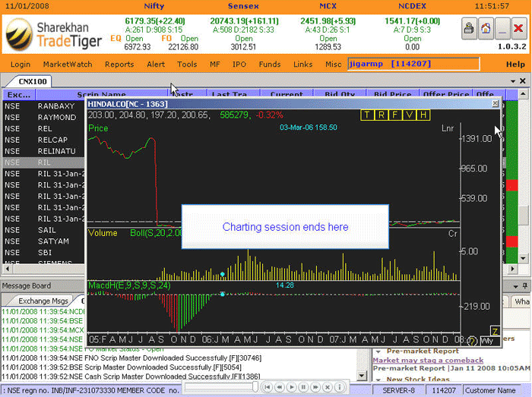The height and width of the screenshot is (397, 532).
Task: Rewind the recording playback
Action: click(280, 387)
